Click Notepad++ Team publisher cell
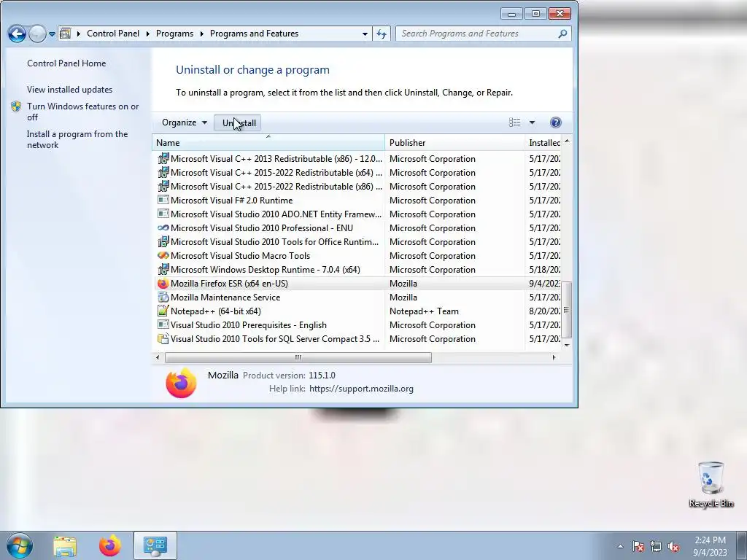Viewport: 747px width, 560px height. (424, 311)
